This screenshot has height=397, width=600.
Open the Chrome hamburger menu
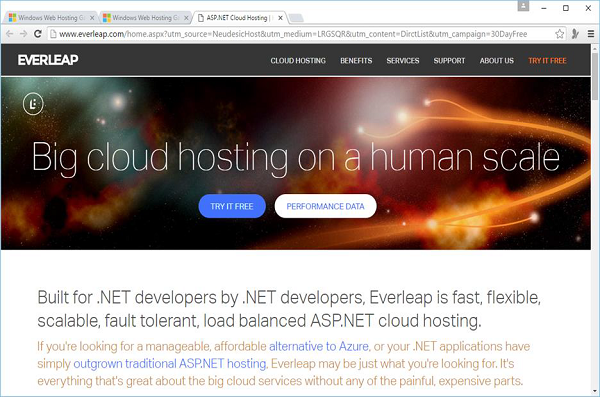591,34
